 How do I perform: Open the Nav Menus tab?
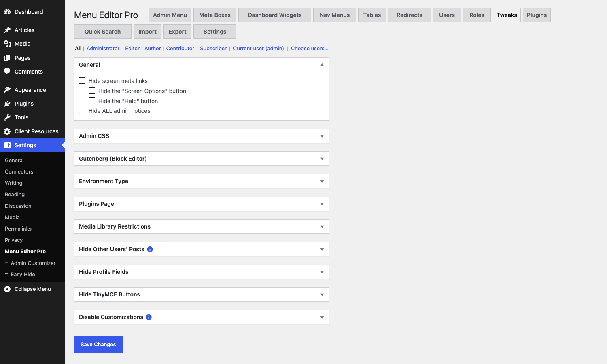coord(335,15)
